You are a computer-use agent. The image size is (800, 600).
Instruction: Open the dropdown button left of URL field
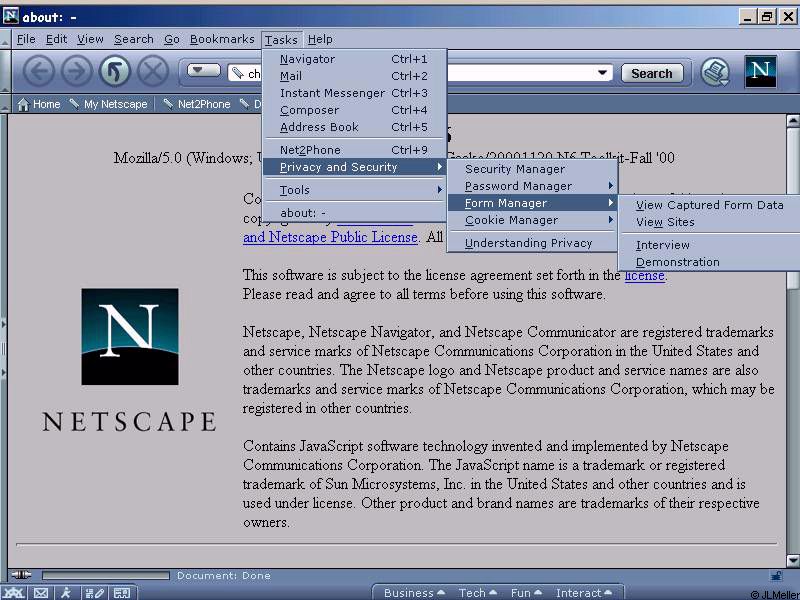point(204,70)
